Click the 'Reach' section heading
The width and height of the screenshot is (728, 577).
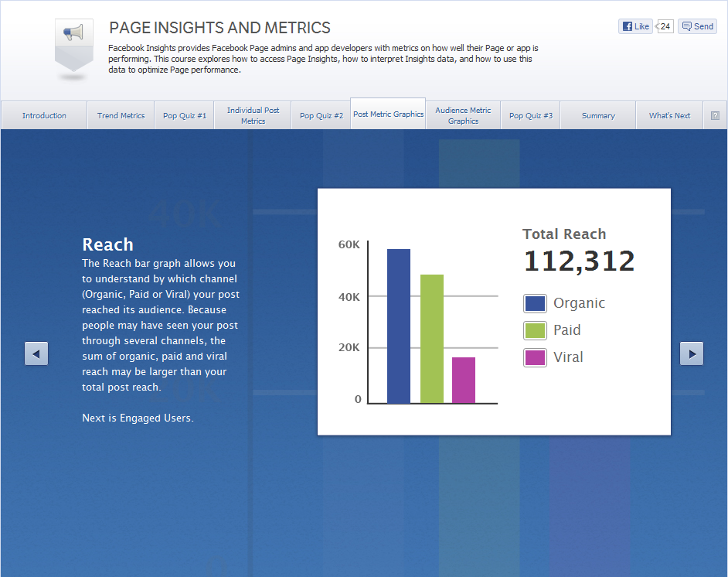pyautogui.click(x=107, y=244)
